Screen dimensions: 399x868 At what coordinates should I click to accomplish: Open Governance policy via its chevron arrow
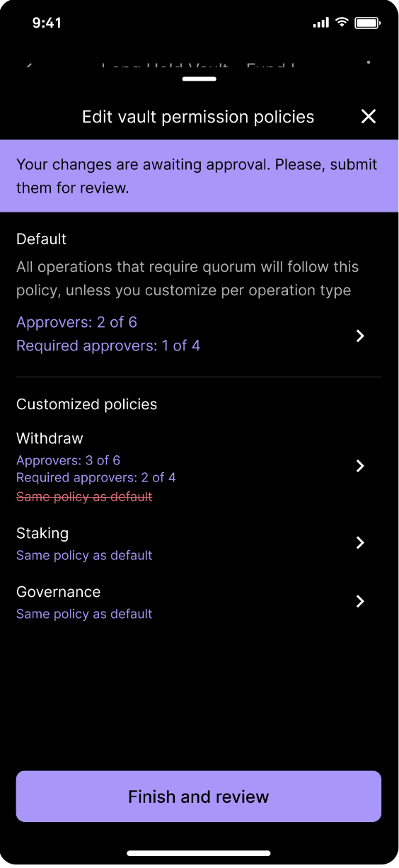[x=360, y=601]
